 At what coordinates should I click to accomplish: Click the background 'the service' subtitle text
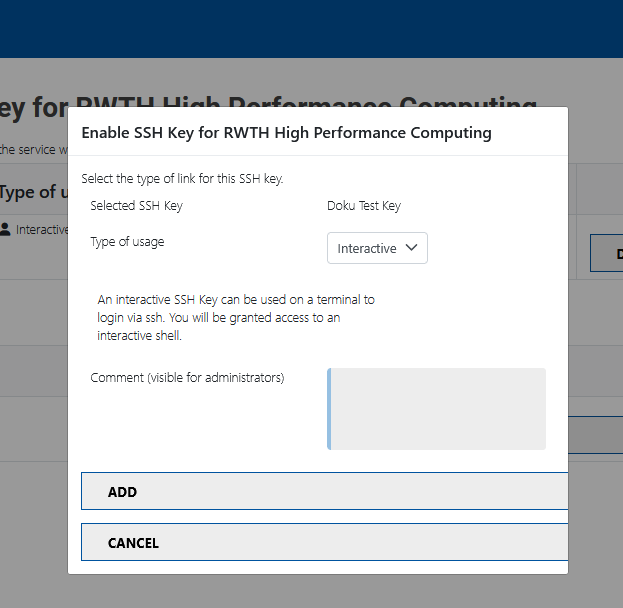click(32, 150)
